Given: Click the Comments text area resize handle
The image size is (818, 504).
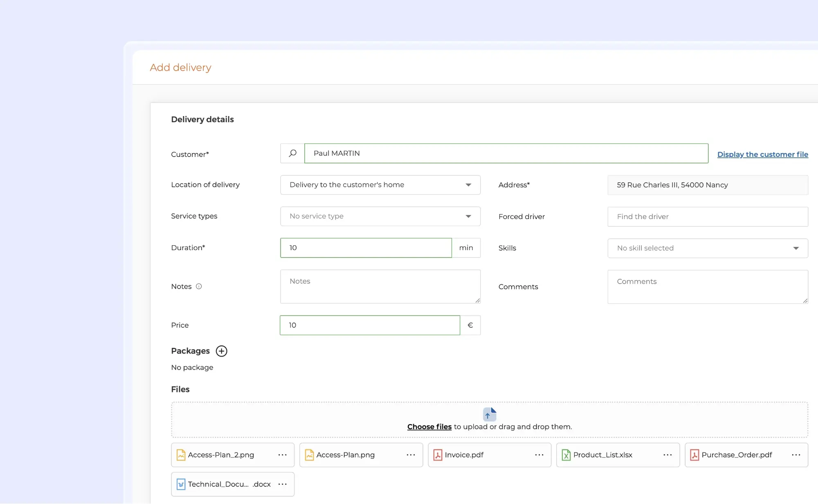Looking at the screenshot, I should 805,301.
